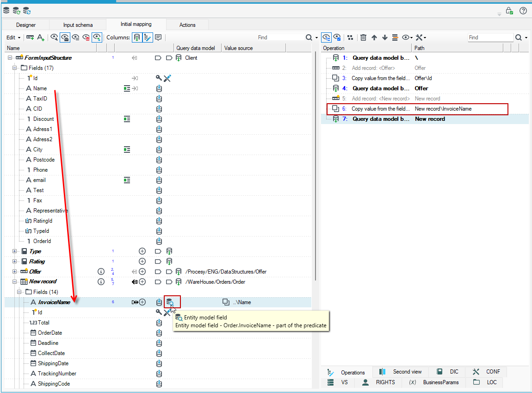Open the Second view tab
This screenshot has width=532, height=393.
(401, 372)
